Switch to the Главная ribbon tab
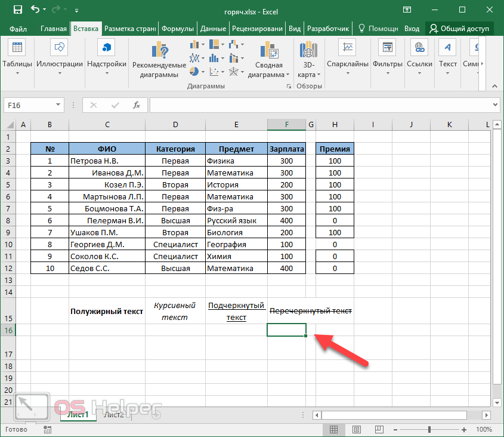 54,28
